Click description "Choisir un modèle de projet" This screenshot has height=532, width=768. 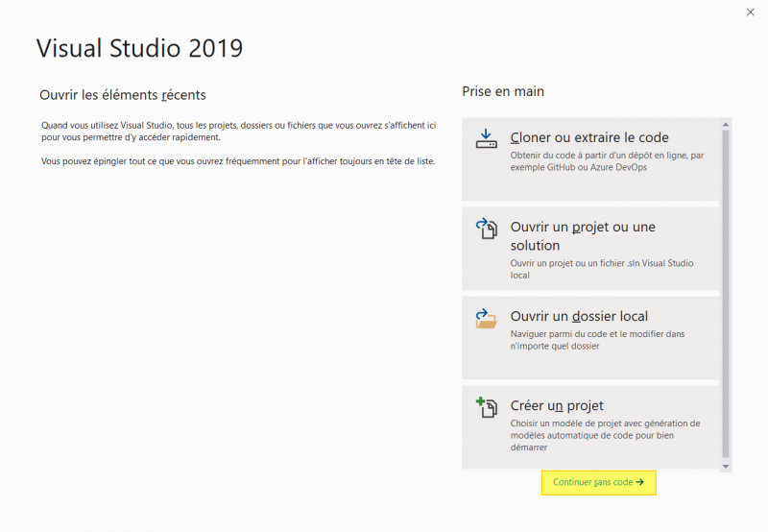[x=606, y=435]
